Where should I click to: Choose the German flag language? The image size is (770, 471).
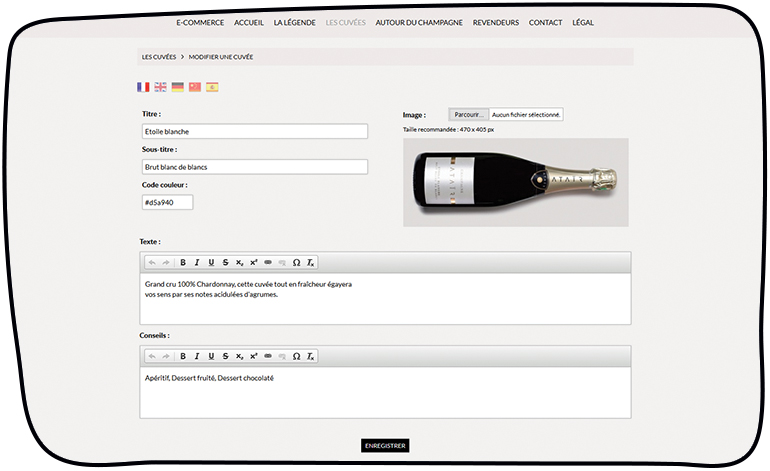pyautogui.click(x=177, y=87)
